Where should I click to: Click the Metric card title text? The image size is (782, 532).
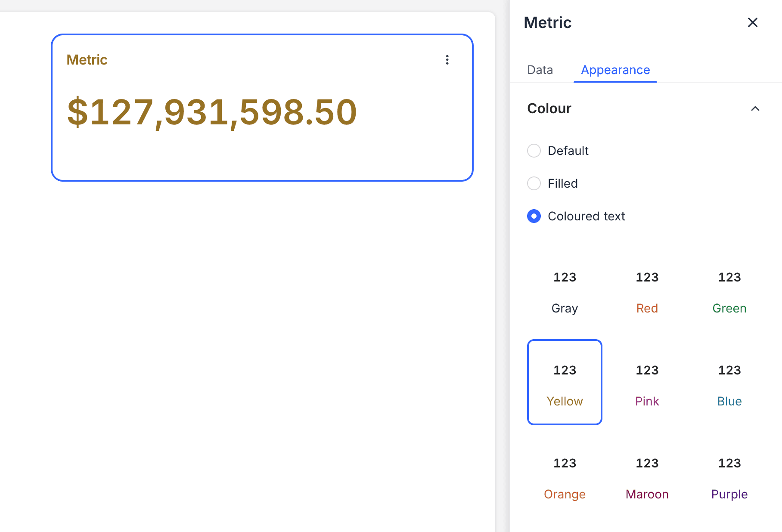click(87, 60)
